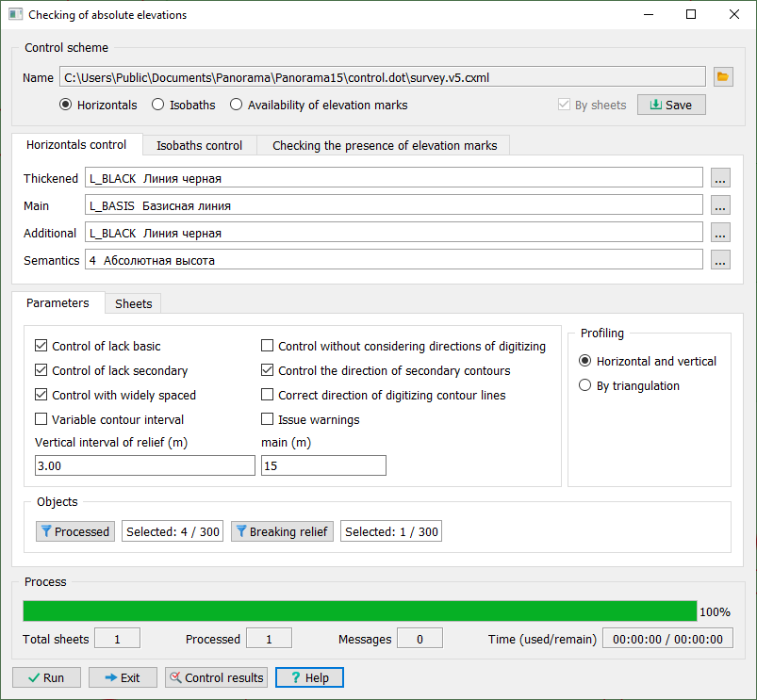Click the Processed filter button

pos(75,531)
